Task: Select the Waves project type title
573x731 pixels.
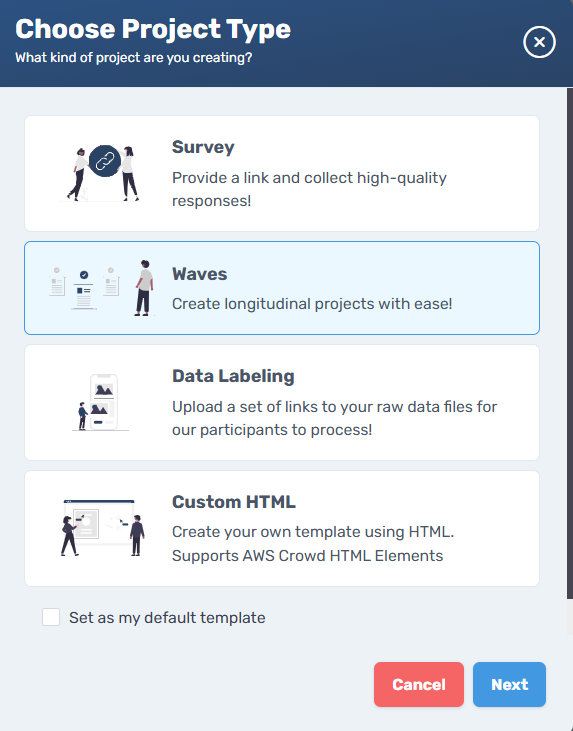Action: (x=200, y=274)
